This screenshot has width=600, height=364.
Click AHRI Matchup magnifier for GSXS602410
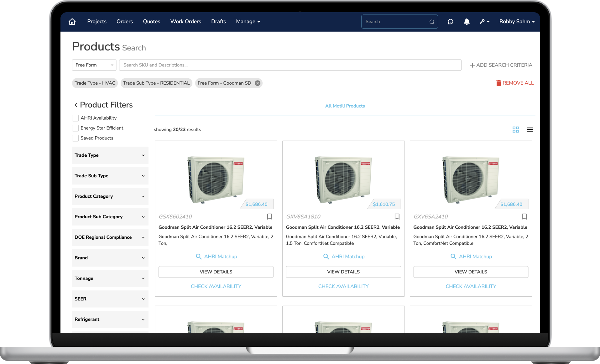coord(198,257)
